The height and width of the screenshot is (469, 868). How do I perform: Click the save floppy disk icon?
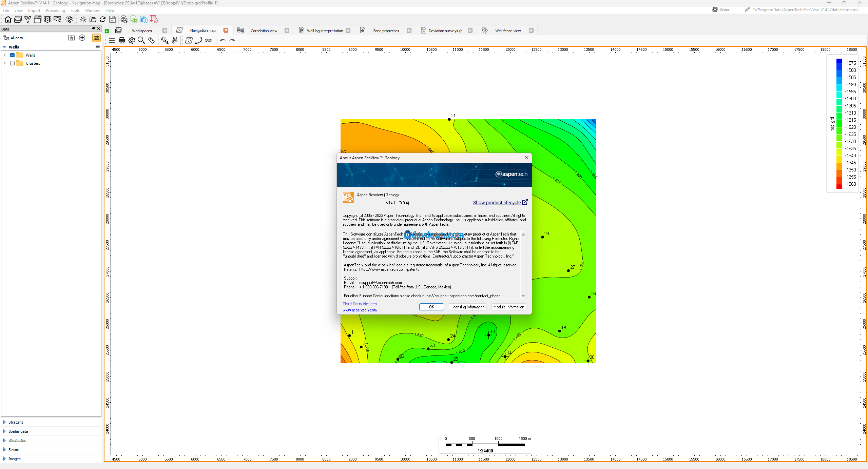click(113, 19)
